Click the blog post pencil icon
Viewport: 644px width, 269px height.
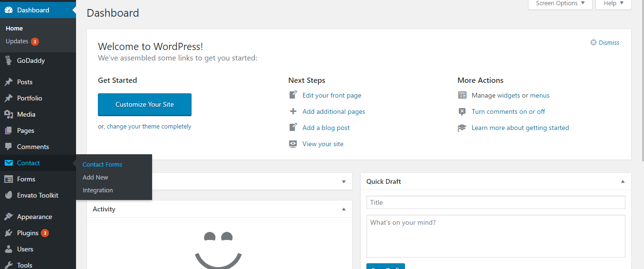pos(293,128)
